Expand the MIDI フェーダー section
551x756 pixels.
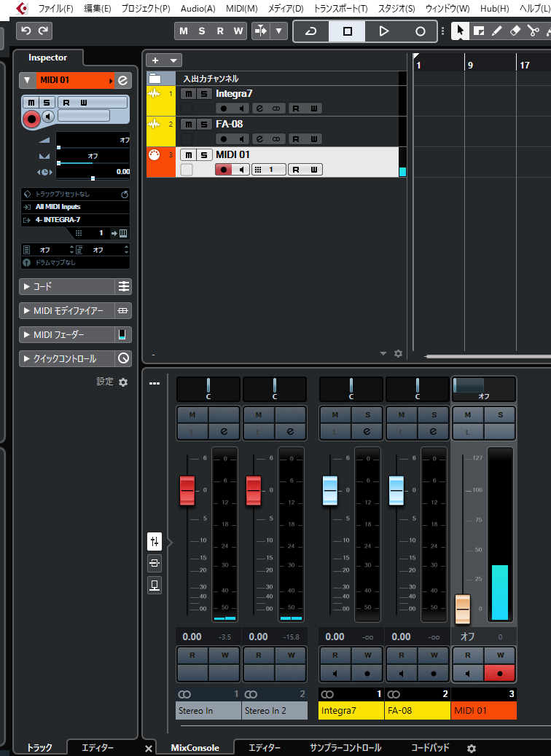pos(66,334)
